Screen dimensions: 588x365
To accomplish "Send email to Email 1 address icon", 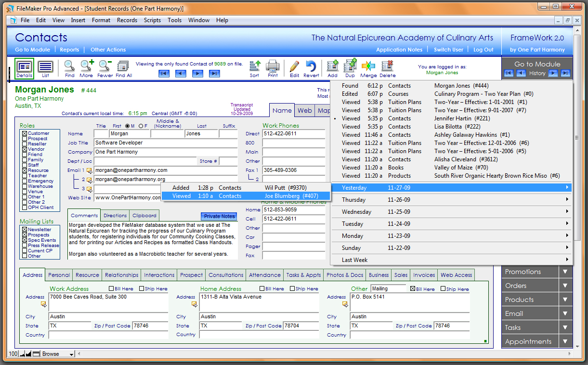I will coord(89,170).
